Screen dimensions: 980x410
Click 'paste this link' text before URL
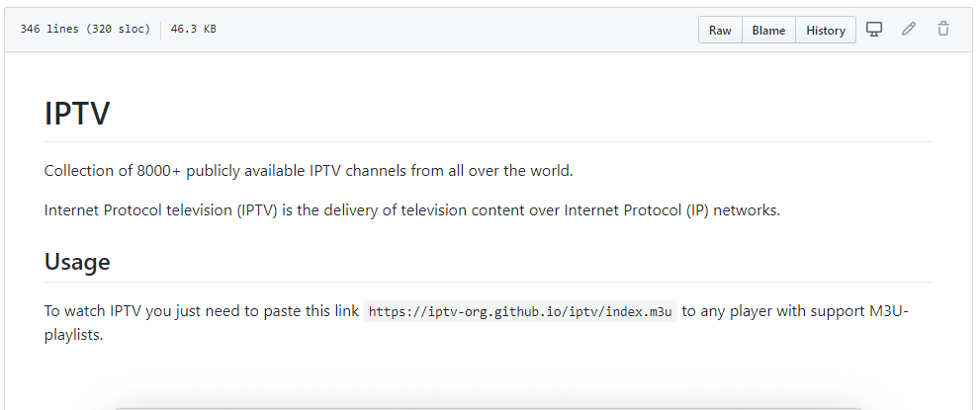pyautogui.click(x=310, y=311)
